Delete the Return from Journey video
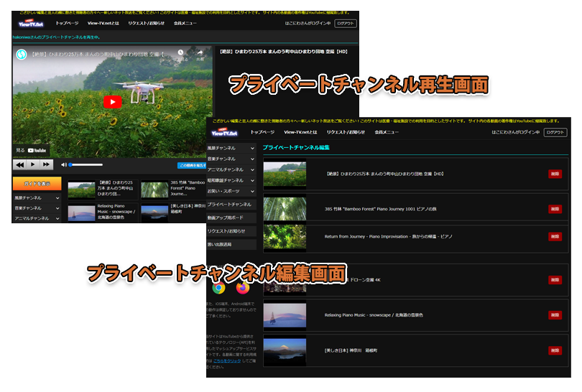 click(555, 237)
